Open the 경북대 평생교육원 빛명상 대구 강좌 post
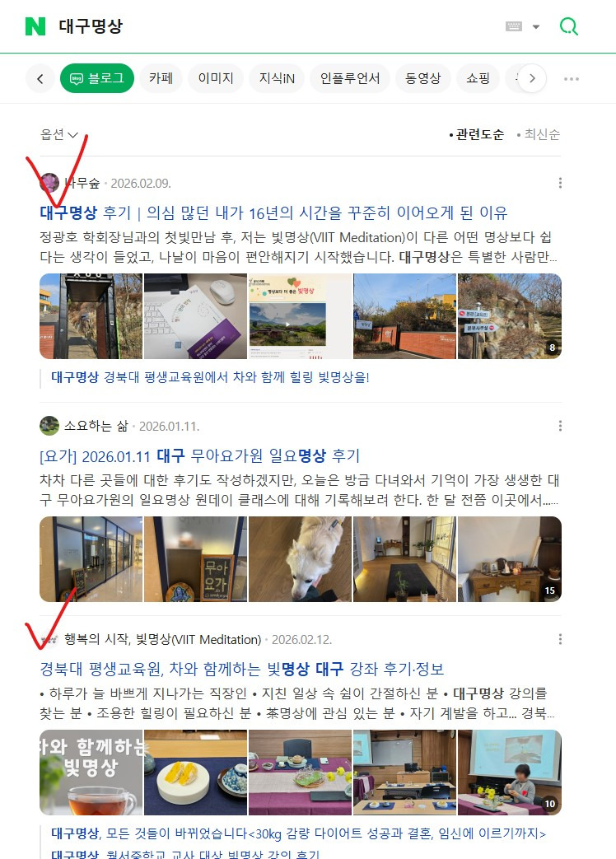The height and width of the screenshot is (859, 616). coord(241,669)
